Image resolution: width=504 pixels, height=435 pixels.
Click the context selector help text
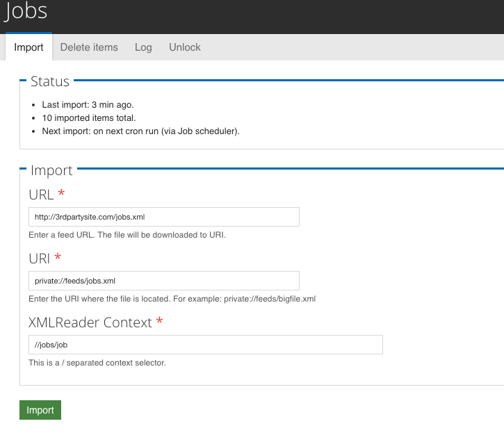pyautogui.click(x=97, y=363)
